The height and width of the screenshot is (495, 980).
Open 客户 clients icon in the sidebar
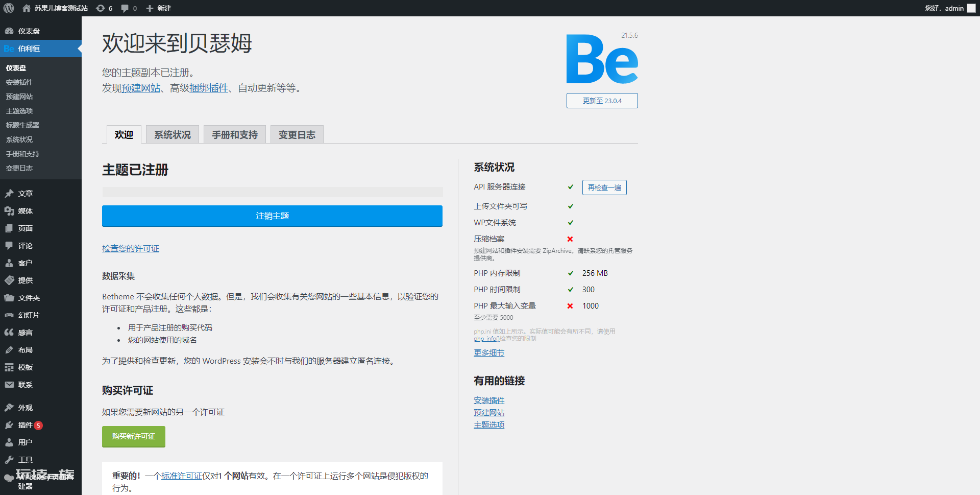click(9, 263)
